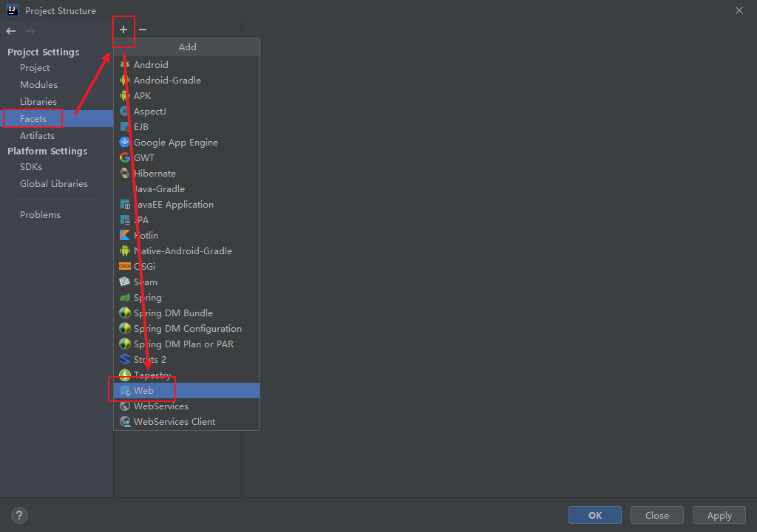Click the Hibernate icon
Viewport: 757px width, 532px height.
pos(125,173)
